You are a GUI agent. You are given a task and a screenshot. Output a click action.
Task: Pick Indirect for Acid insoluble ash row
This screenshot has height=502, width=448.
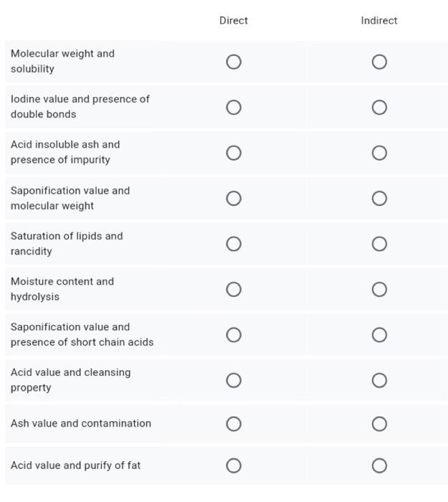pyautogui.click(x=379, y=153)
